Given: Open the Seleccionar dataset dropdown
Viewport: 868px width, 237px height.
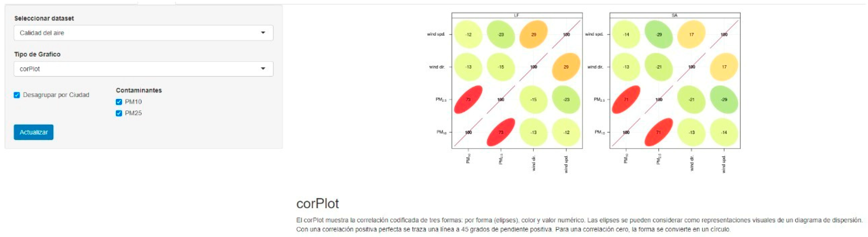Looking at the screenshot, I should click(x=143, y=33).
